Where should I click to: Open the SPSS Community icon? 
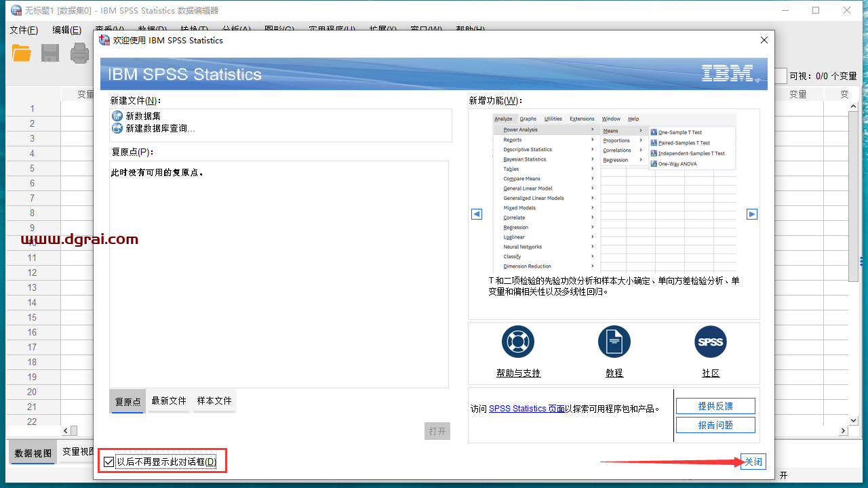point(711,342)
